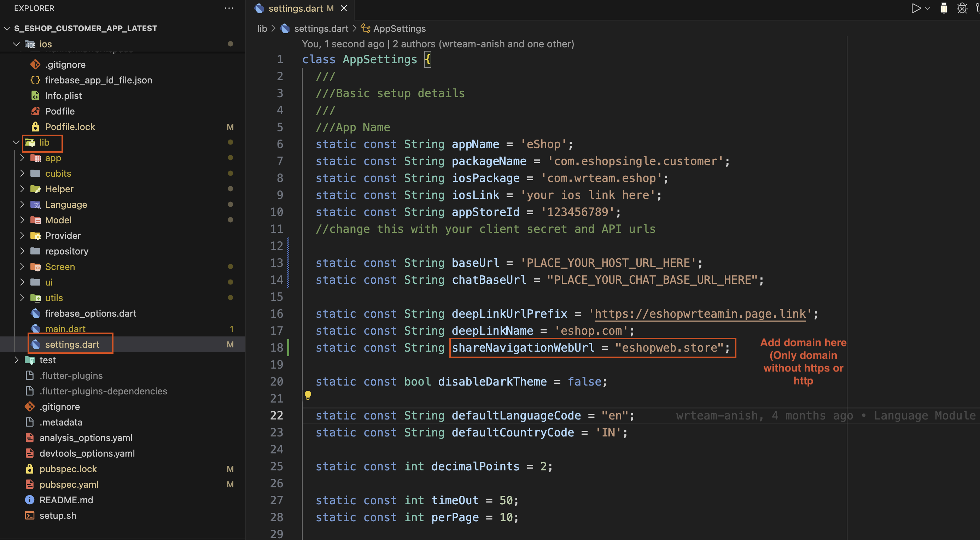This screenshot has width=980, height=540.
Task: Click the yellow lightbulb quick-fix icon
Action: click(x=308, y=395)
